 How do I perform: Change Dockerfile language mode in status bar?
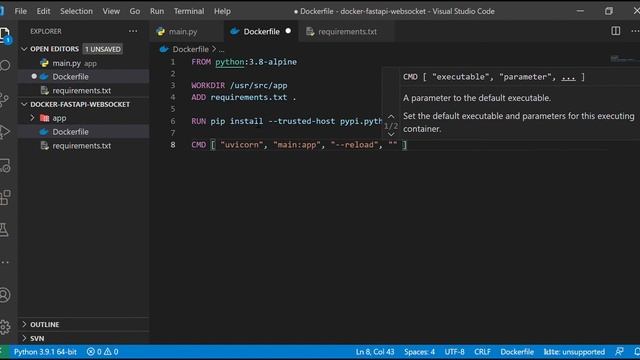coord(517,351)
